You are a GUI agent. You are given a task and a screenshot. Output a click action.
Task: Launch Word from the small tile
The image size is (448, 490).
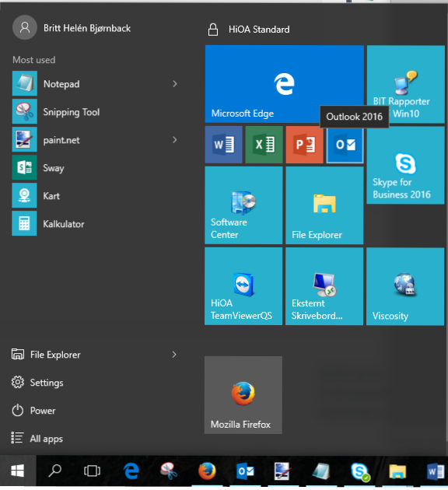pos(224,145)
